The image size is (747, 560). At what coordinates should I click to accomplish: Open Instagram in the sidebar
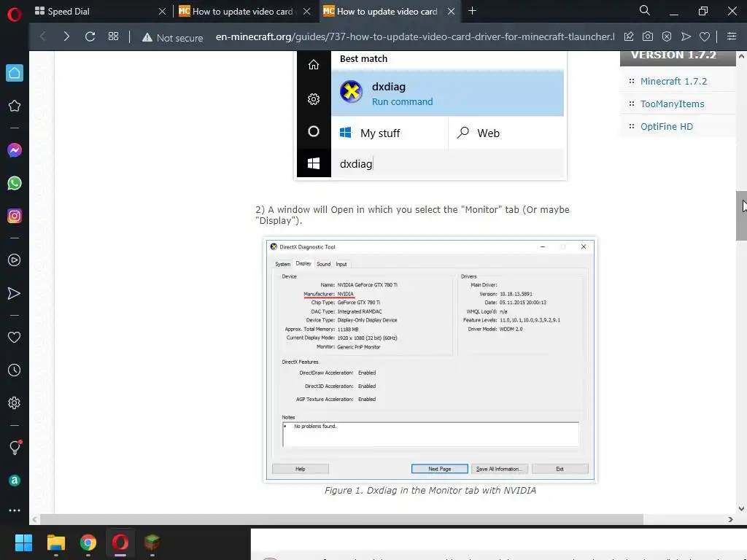click(x=15, y=216)
